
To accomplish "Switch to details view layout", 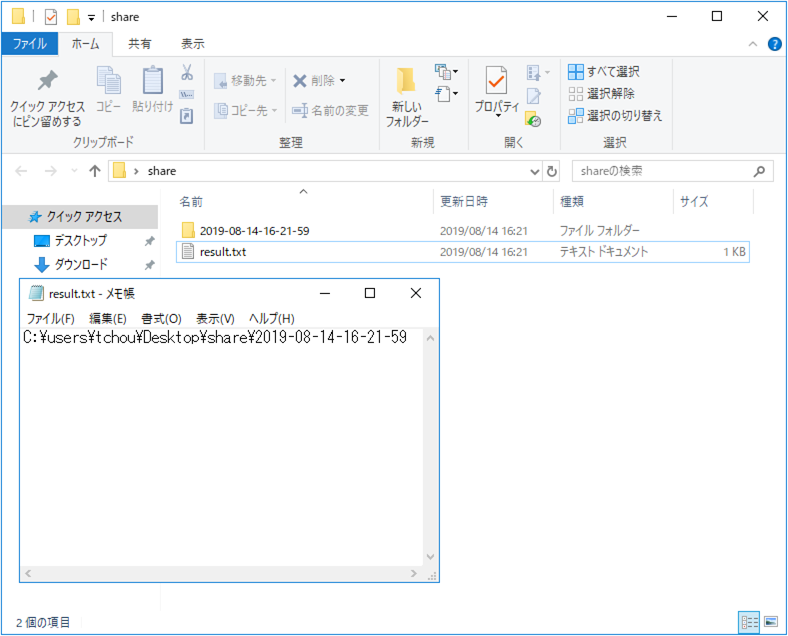I will point(749,622).
